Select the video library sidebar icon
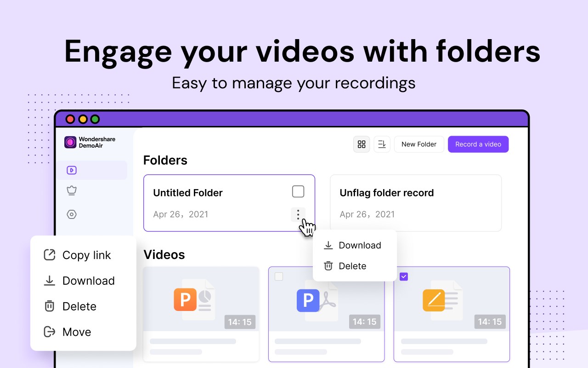Screen dimensions: 588x368 (x=71, y=170)
